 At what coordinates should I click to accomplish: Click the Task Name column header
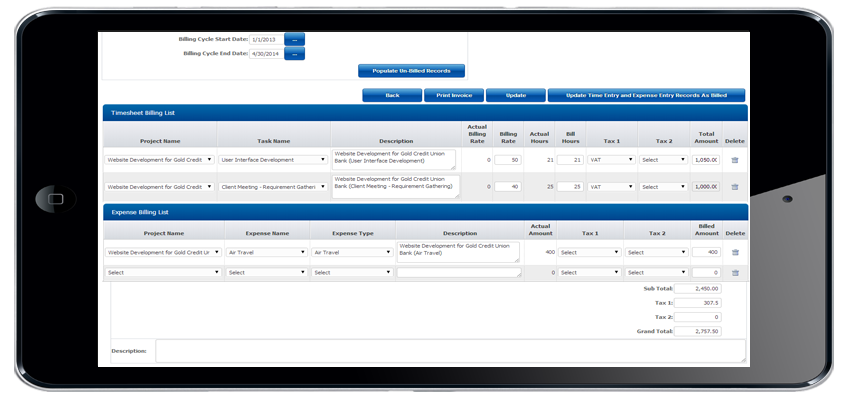pyautogui.click(x=273, y=141)
